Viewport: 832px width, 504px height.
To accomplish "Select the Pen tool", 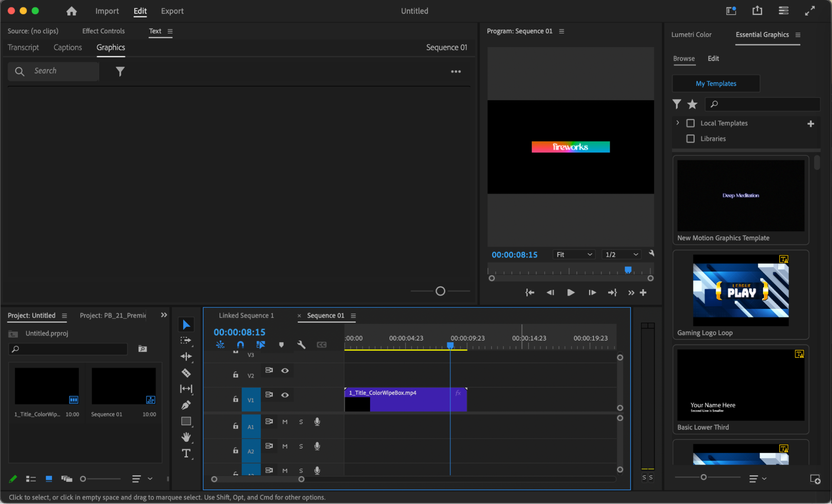I will [186, 405].
